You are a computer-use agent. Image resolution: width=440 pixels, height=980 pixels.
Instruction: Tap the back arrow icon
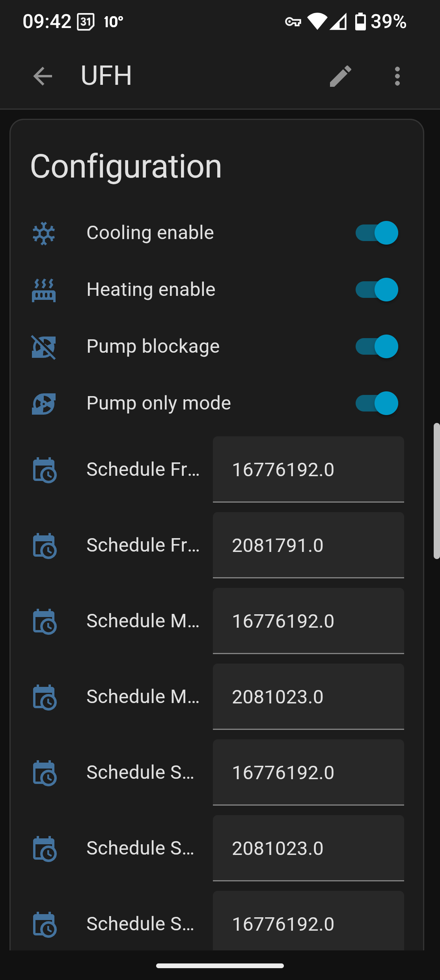[x=43, y=76]
